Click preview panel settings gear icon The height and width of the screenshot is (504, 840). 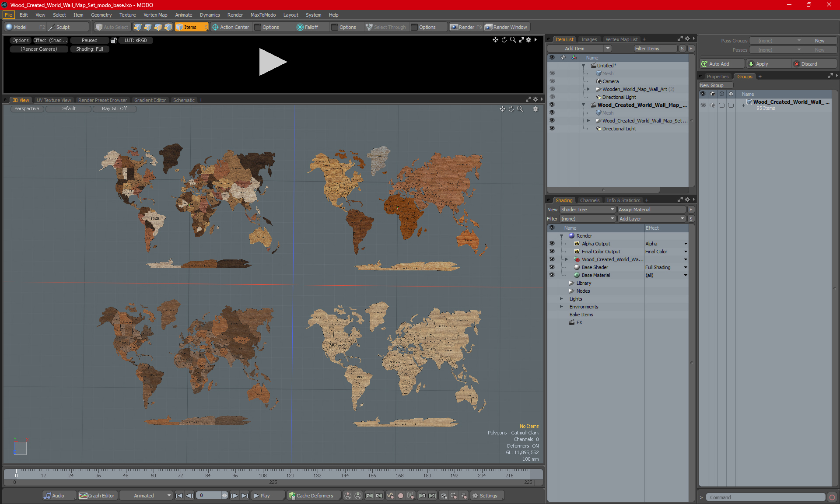[528, 40]
